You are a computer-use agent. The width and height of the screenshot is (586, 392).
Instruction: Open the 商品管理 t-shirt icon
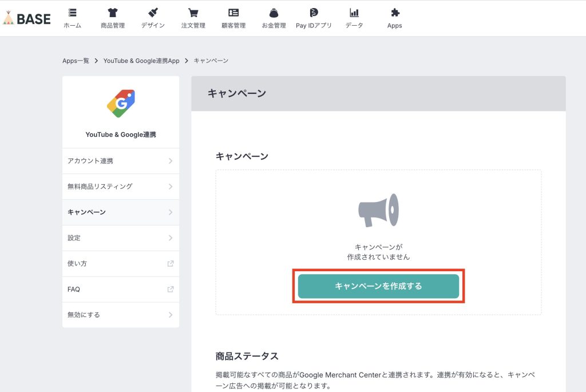tap(113, 13)
